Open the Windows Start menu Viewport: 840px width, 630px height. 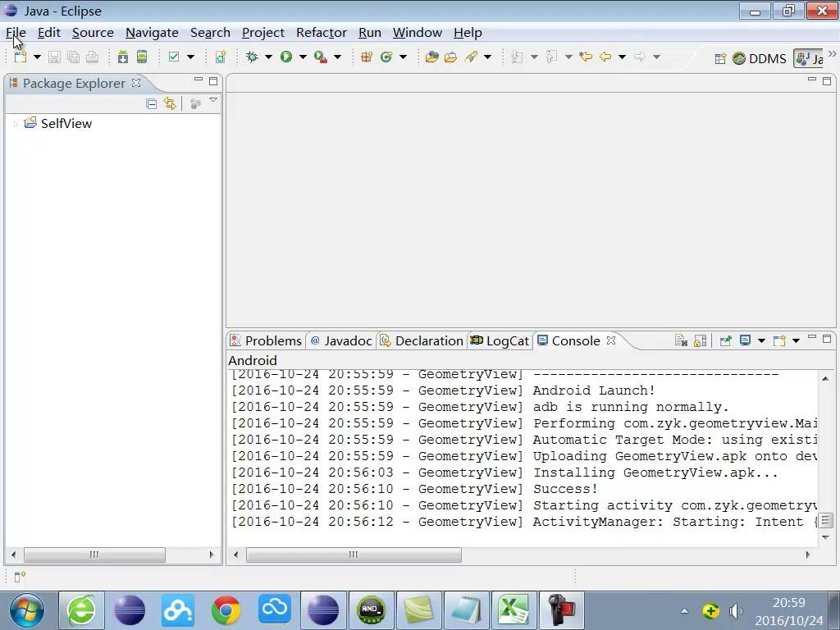(x=27, y=610)
